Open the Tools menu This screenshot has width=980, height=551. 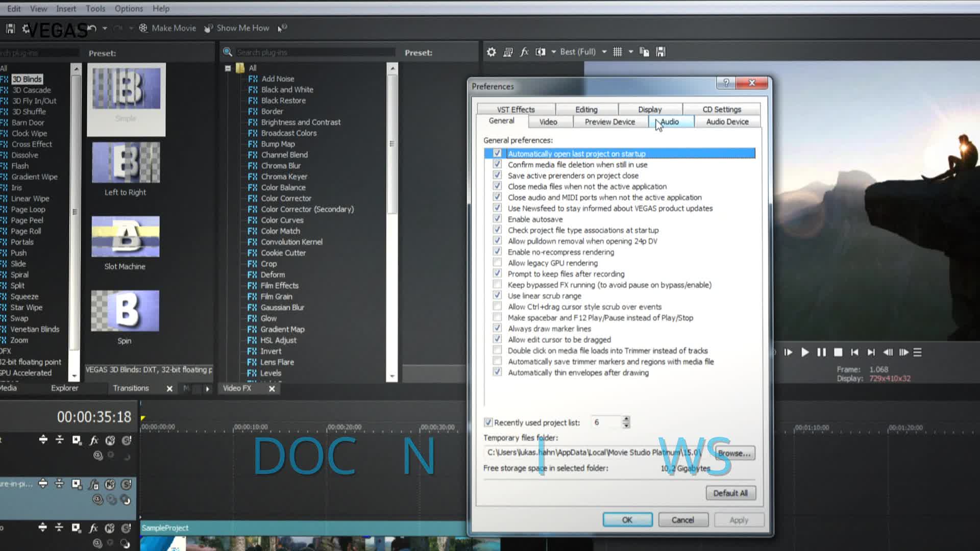[95, 9]
